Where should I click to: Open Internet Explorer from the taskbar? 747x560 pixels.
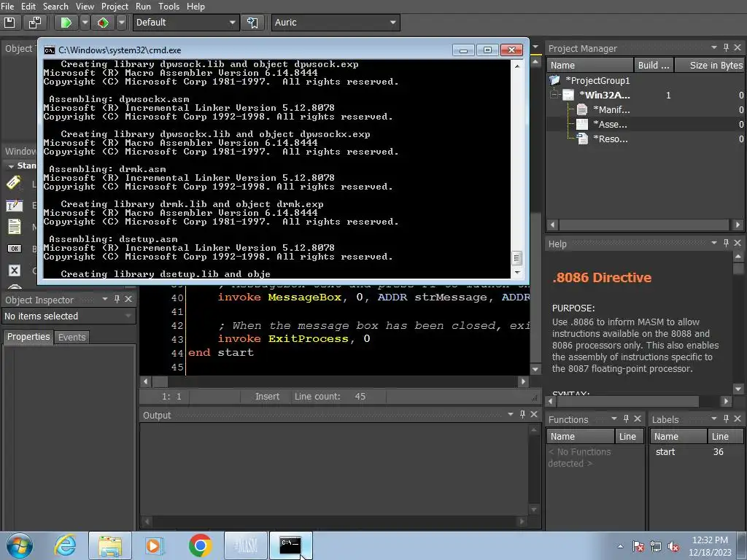tap(65, 545)
